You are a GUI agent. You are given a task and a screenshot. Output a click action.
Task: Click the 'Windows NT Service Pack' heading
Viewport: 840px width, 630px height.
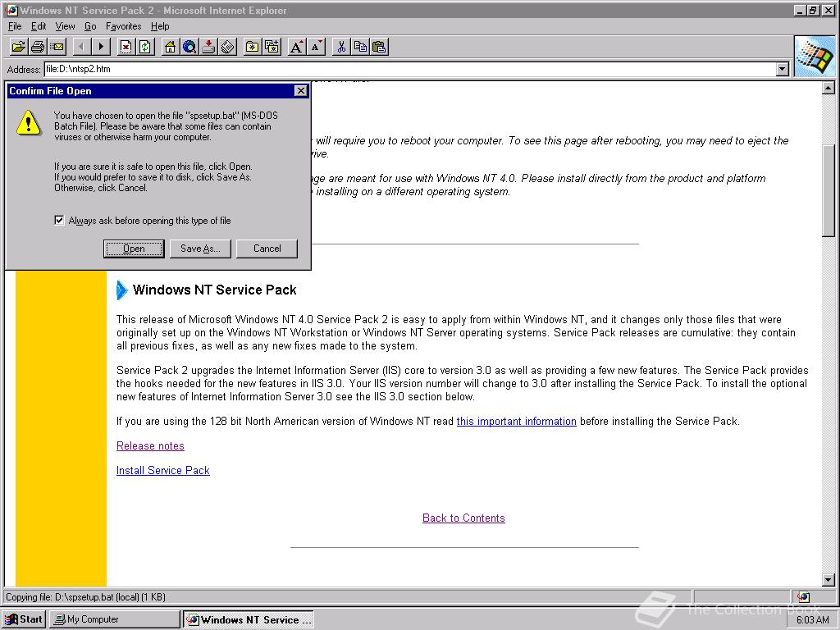tap(214, 290)
